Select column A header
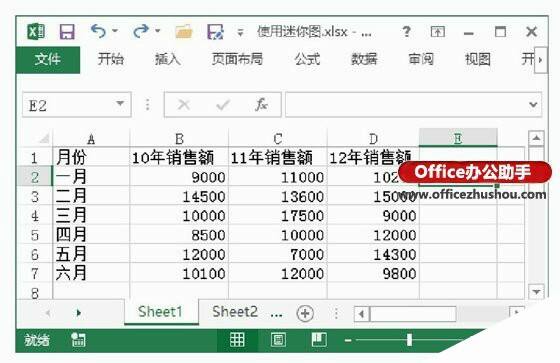560x363 pixels. coord(91,139)
